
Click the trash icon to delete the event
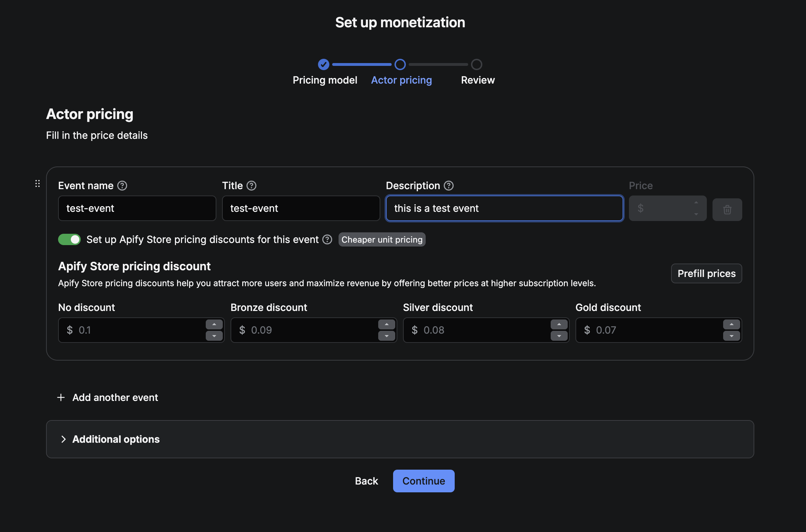727,210
